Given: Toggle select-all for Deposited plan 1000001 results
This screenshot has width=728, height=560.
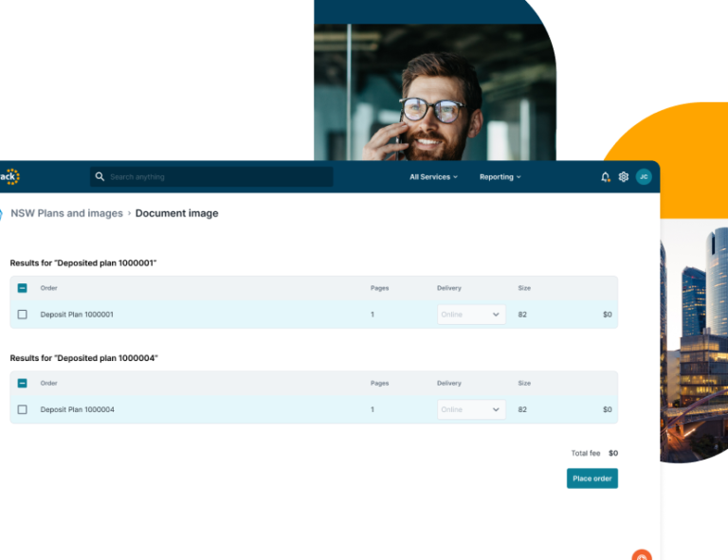Looking at the screenshot, I should [23, 288].
